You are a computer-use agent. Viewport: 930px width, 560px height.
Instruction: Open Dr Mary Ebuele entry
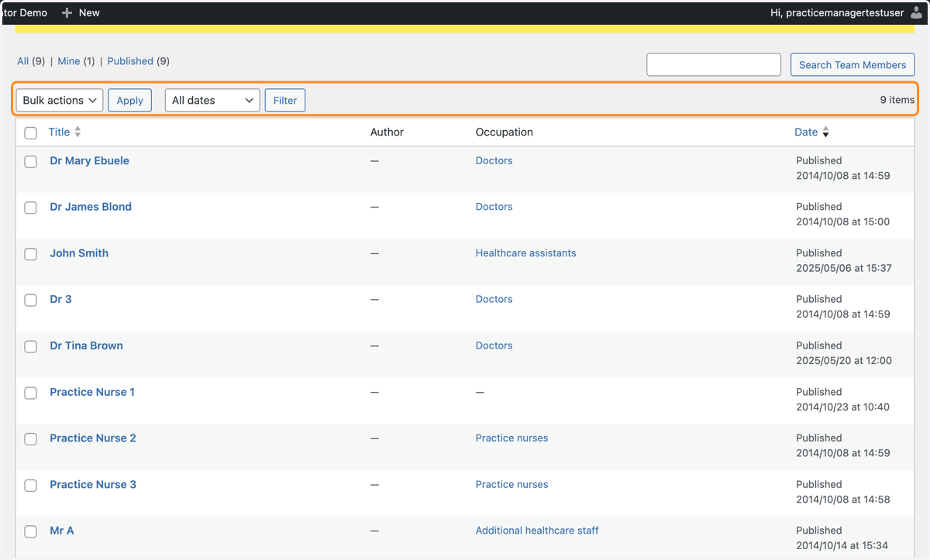point(90,160)
